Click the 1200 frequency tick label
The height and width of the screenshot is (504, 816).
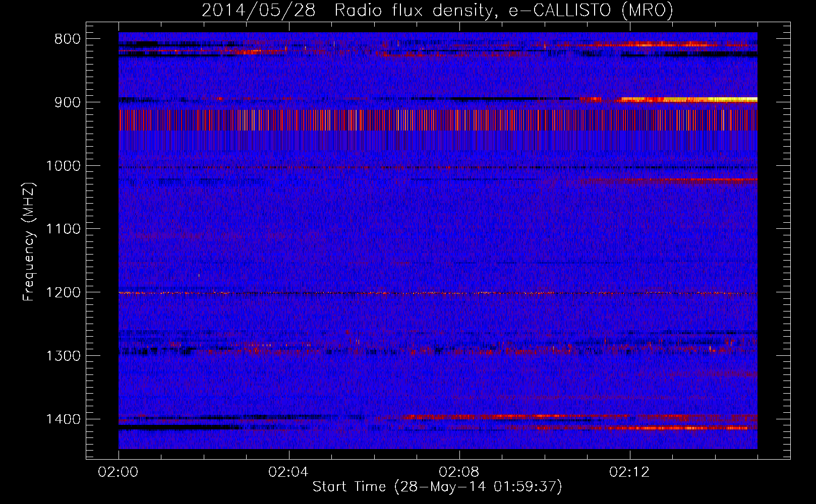(64, 293)
